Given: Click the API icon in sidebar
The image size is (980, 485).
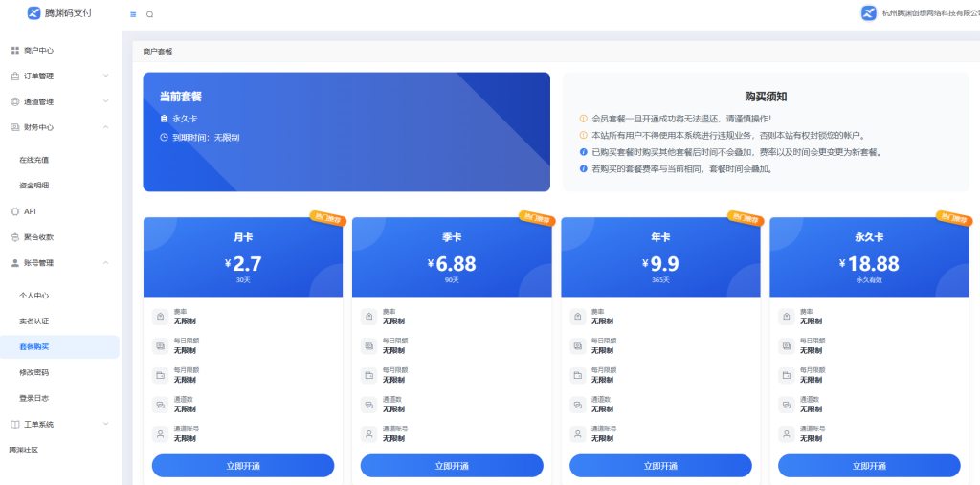Looking at the screenshot, I should click(15, 211).
